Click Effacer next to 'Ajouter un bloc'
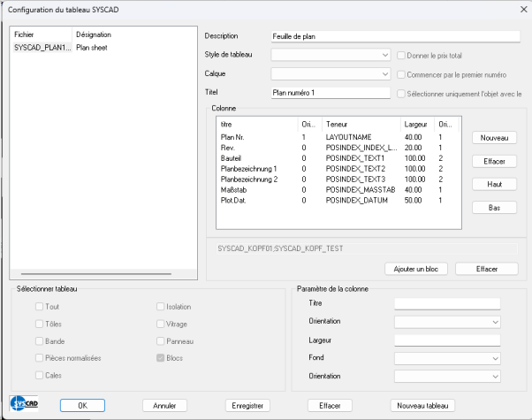 487,269
